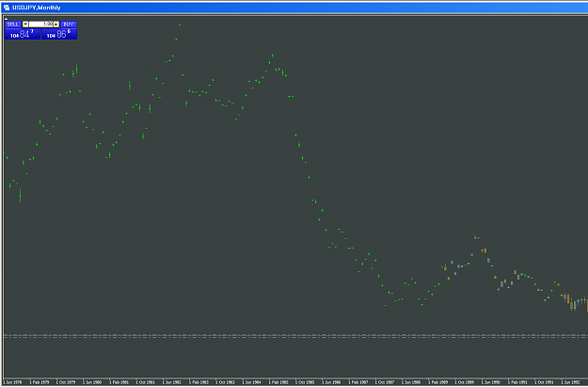Click the '1 Feb 1991' date label
The image size is (588, 387).
(x=517, y=382)
